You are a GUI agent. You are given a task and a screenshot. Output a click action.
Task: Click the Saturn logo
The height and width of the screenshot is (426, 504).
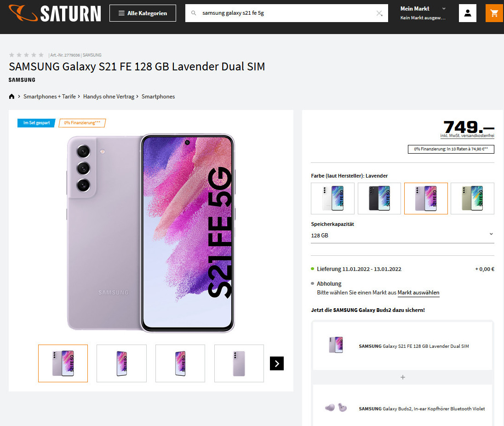pos(55,13)
